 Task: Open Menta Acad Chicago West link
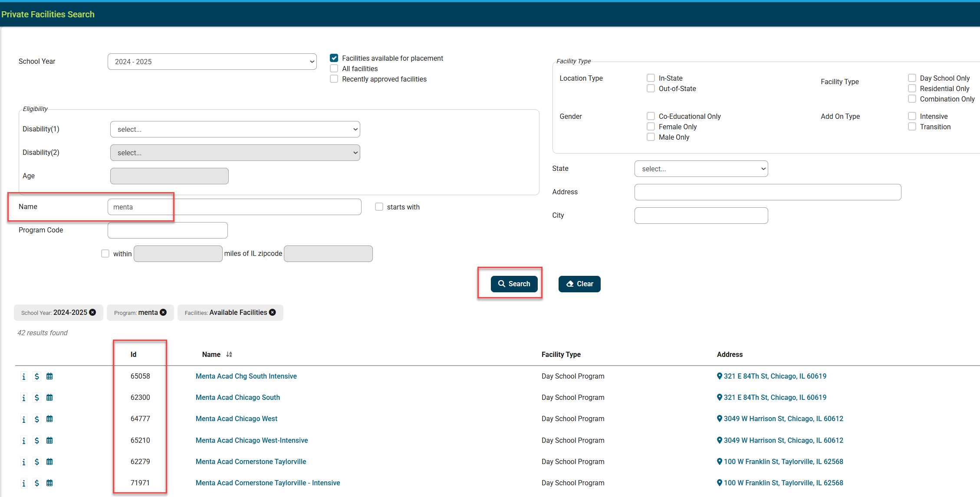coord(237,419)
